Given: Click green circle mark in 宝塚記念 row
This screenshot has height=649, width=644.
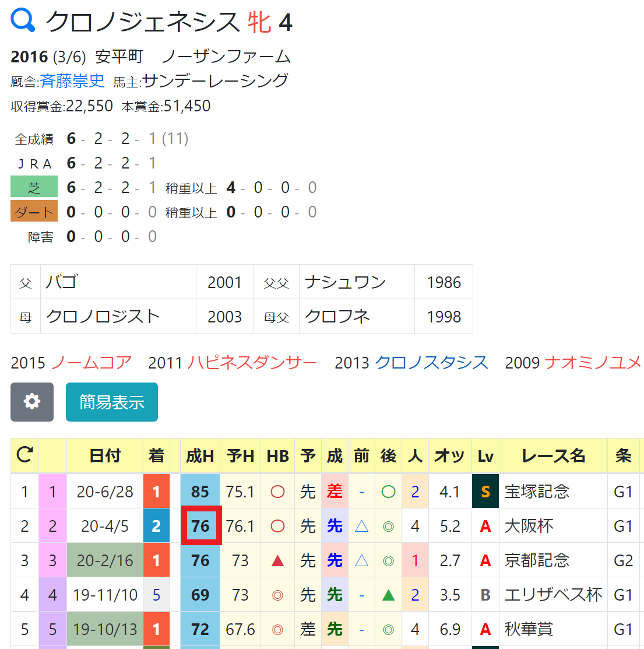Looking at the screenshot, I should (388, 492).
